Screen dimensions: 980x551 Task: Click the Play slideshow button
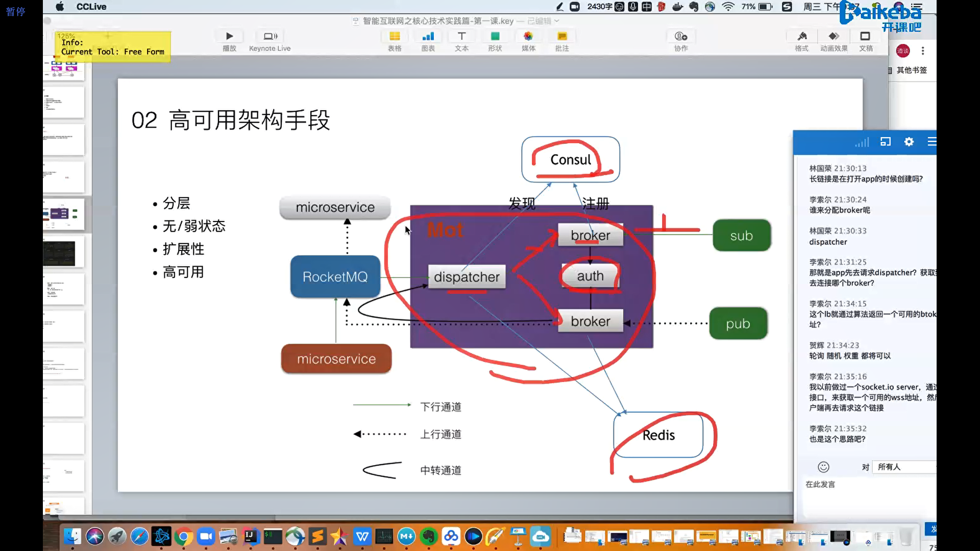click(229, 37)
